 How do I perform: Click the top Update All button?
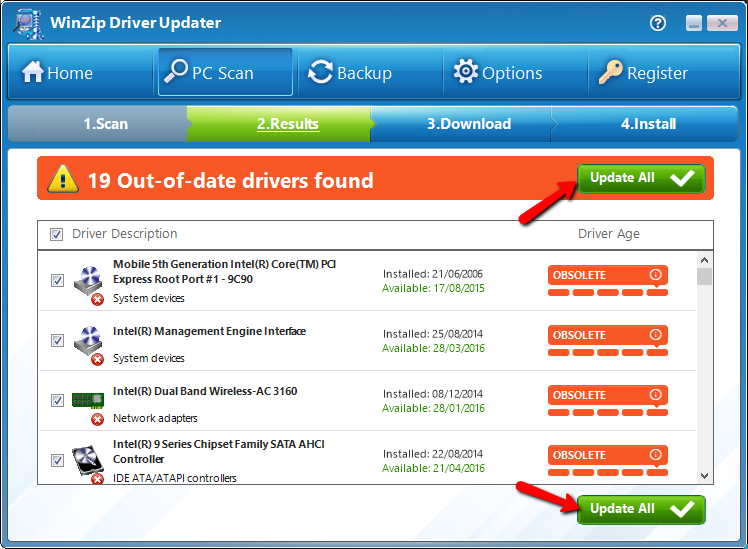(641, 179)
